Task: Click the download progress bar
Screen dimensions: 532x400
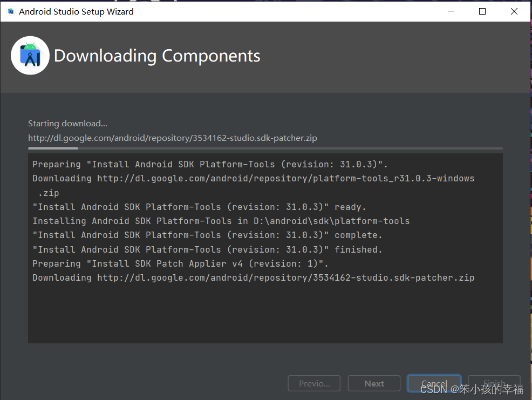Action: pos(264,148)
